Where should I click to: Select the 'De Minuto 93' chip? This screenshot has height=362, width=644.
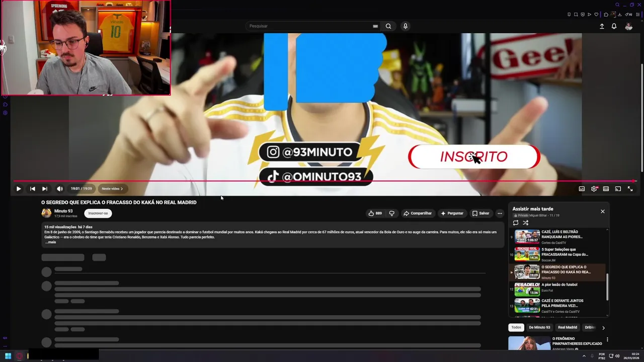539,327
